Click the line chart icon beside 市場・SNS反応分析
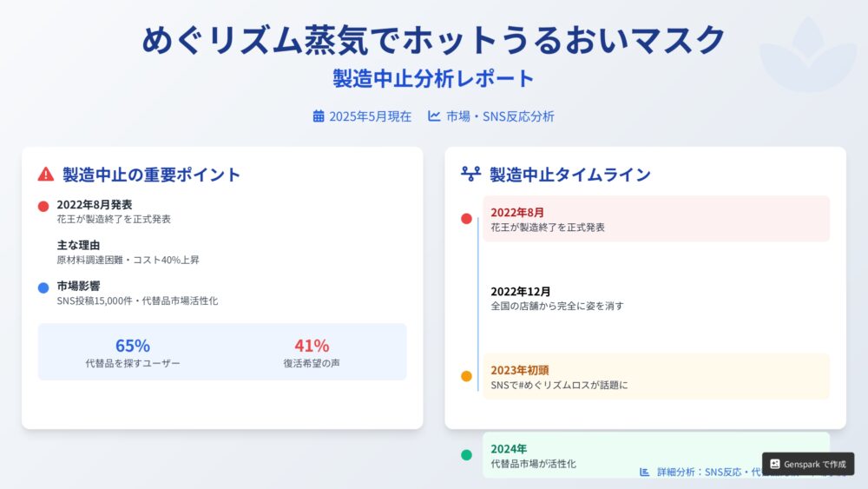Viewport: 868px width, 489px height. (x=434, y=116)
